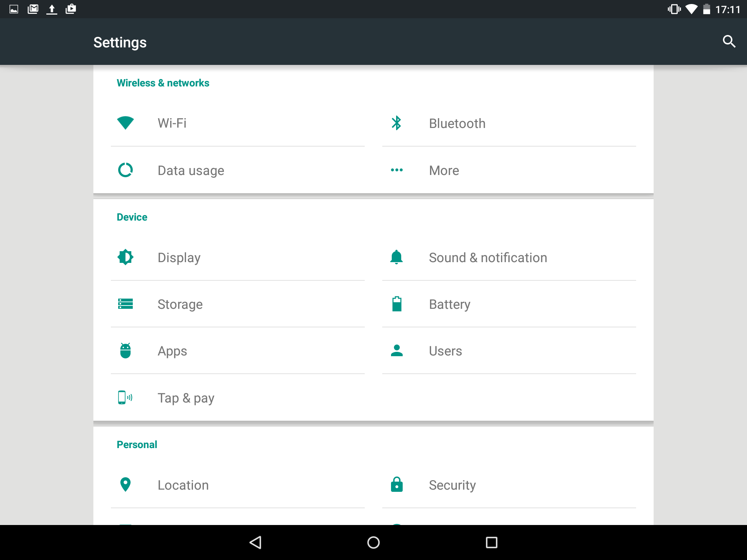Tap the search magnifier icon
Screen dimensions: 747x560
[729, 42]
